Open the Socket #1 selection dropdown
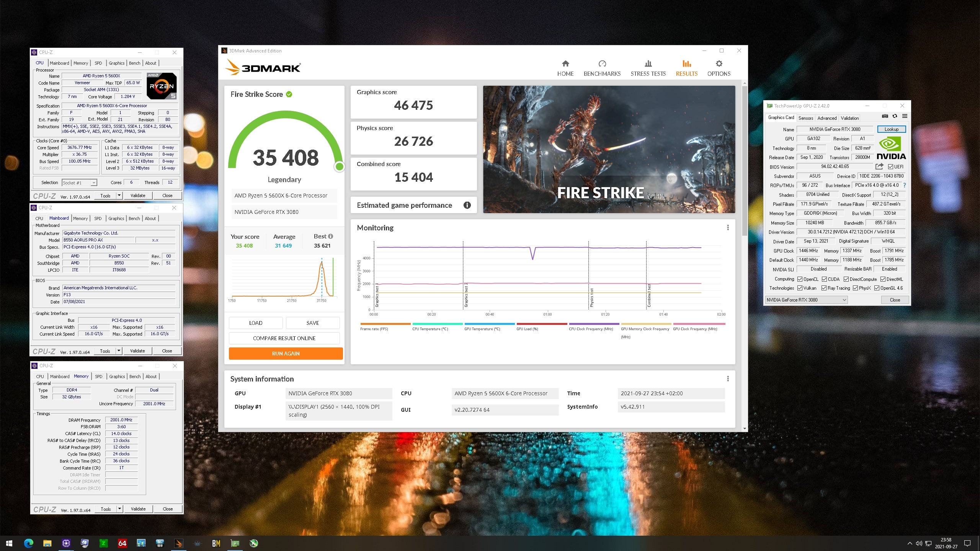The image size is (980, 551). [80, 183]
